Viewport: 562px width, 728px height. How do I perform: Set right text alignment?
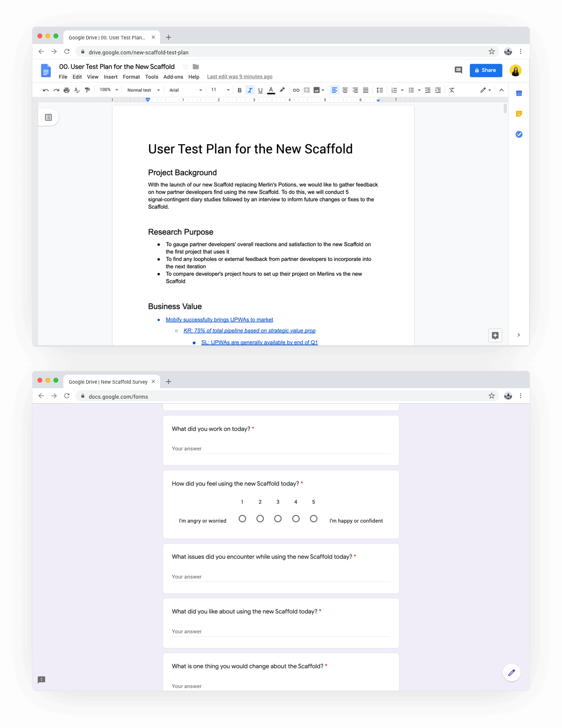[356, 90]
